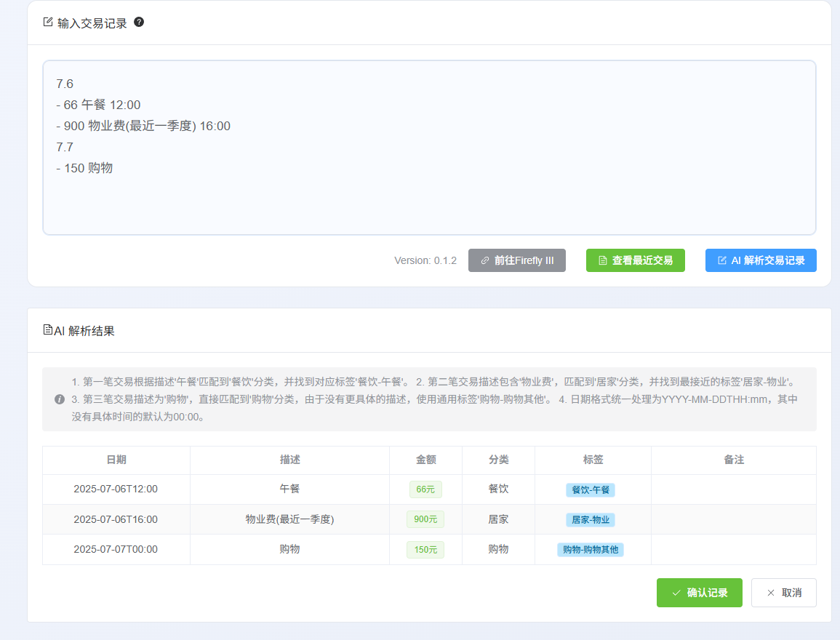Click the AI explanation text paragraph

pos(435,399)
